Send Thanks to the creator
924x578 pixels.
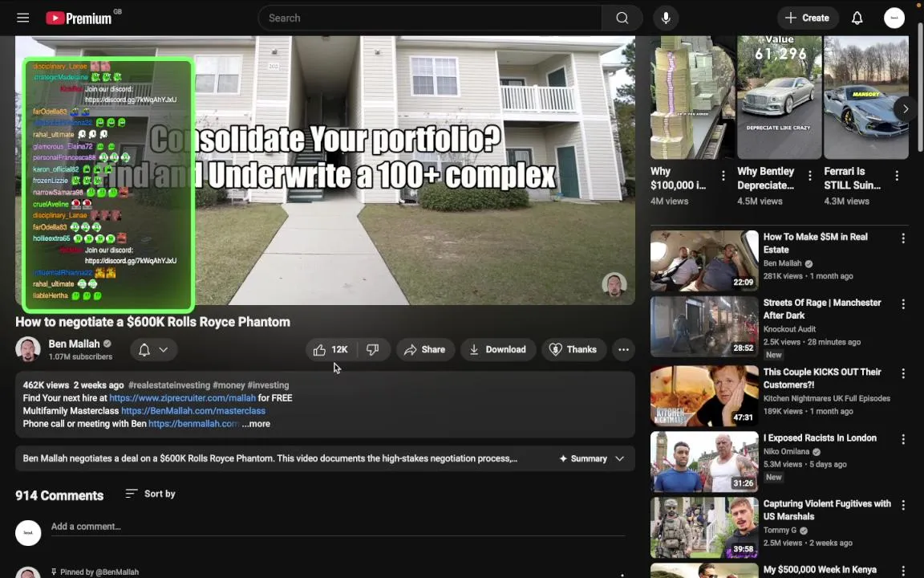coord(573,350)
